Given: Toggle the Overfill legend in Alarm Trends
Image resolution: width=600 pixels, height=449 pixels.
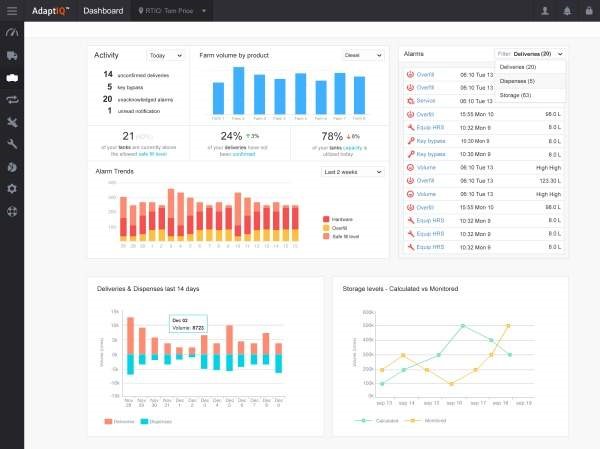Looking at the screenshot, I should pyautogui.click(x=335, y=228).
